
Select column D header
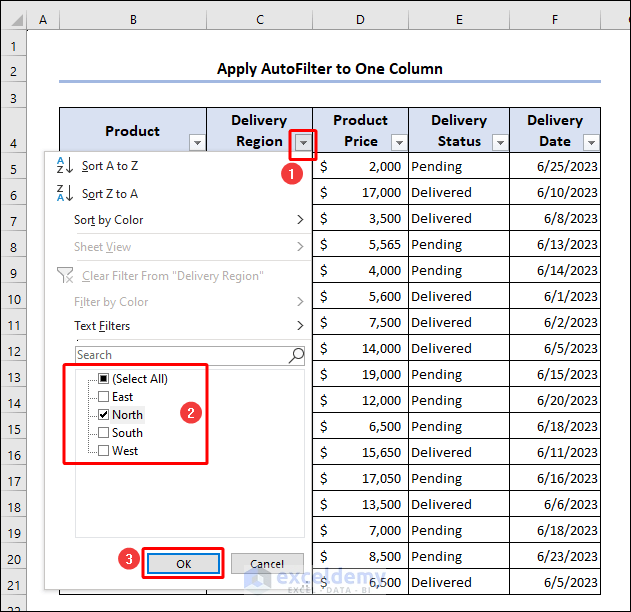point(360,19)
